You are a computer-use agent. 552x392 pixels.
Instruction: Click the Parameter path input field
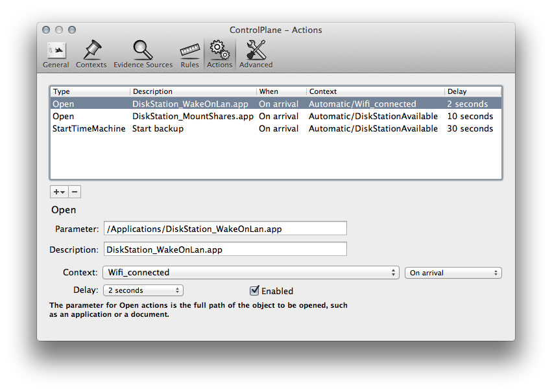[225, 229]
